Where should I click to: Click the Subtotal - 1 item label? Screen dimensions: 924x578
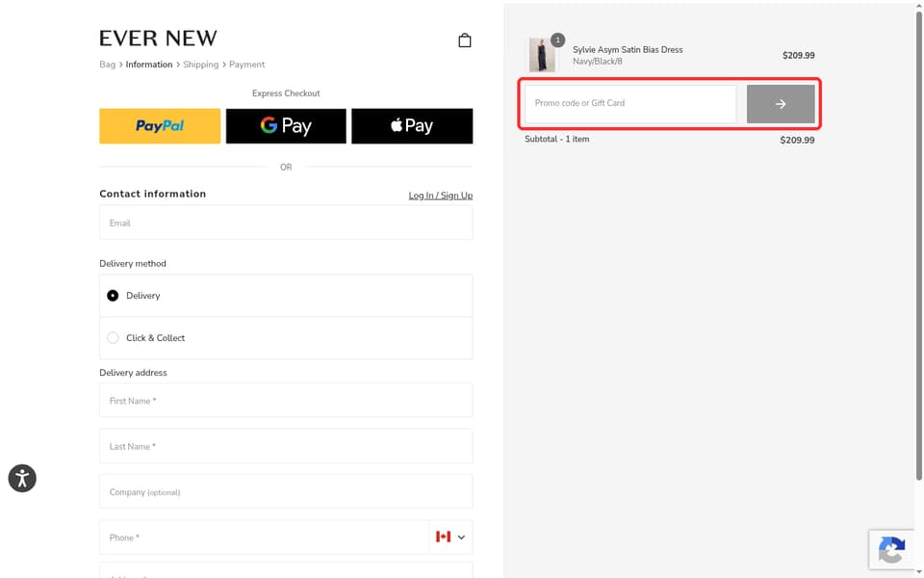click(557, 139)
